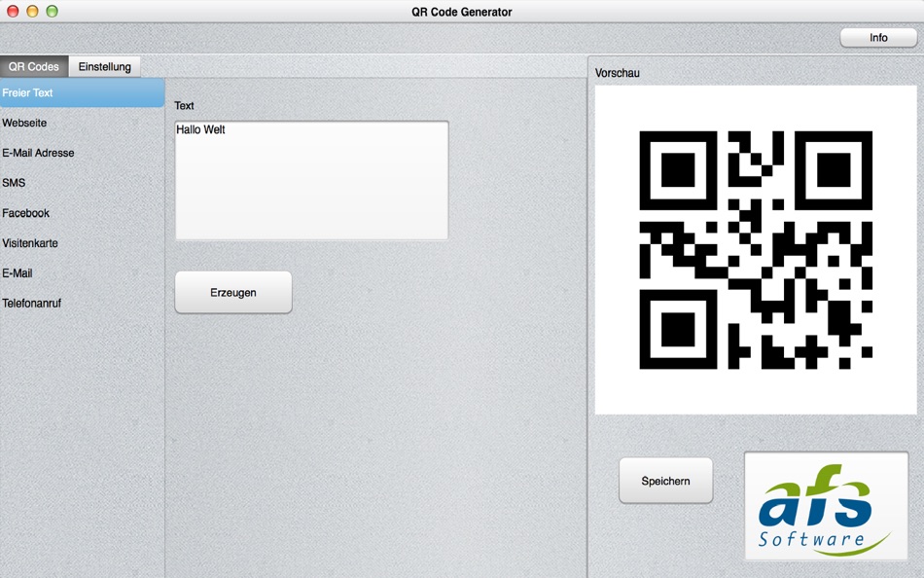
Task: Pick the SMS QR code type
Action: click(x=82, y=183)
